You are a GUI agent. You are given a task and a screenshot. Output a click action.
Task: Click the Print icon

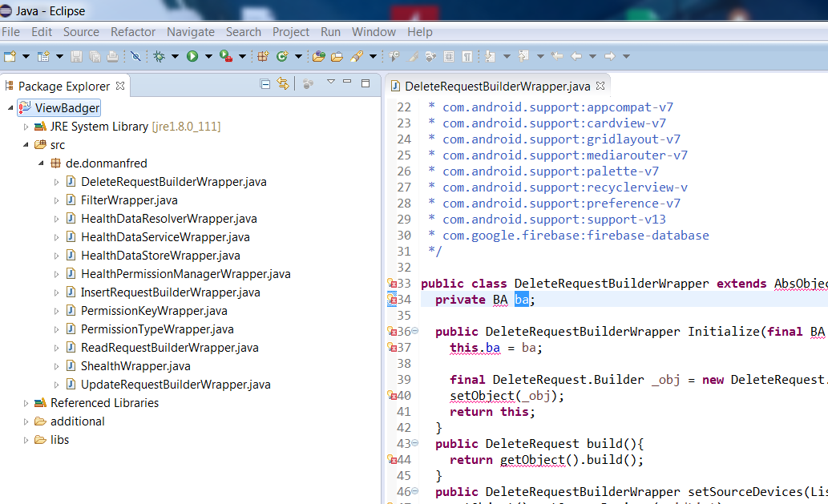(113, 56)
